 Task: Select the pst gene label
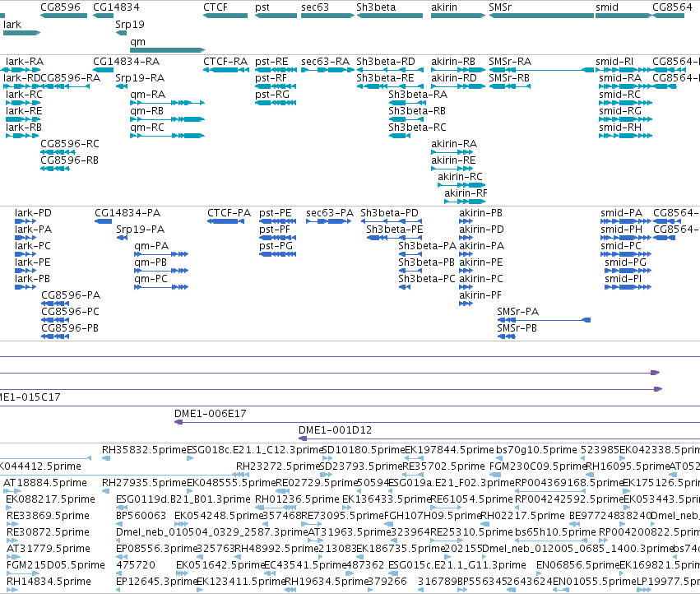click(262, 7)
